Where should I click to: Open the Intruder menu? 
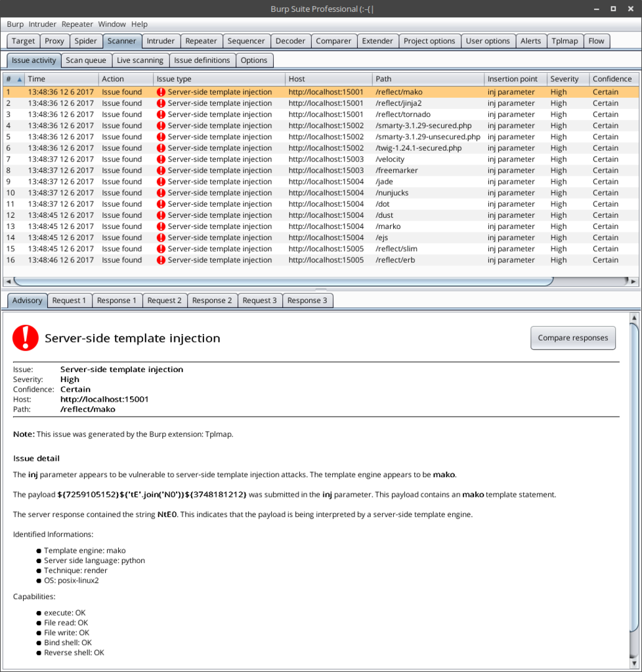43,24
